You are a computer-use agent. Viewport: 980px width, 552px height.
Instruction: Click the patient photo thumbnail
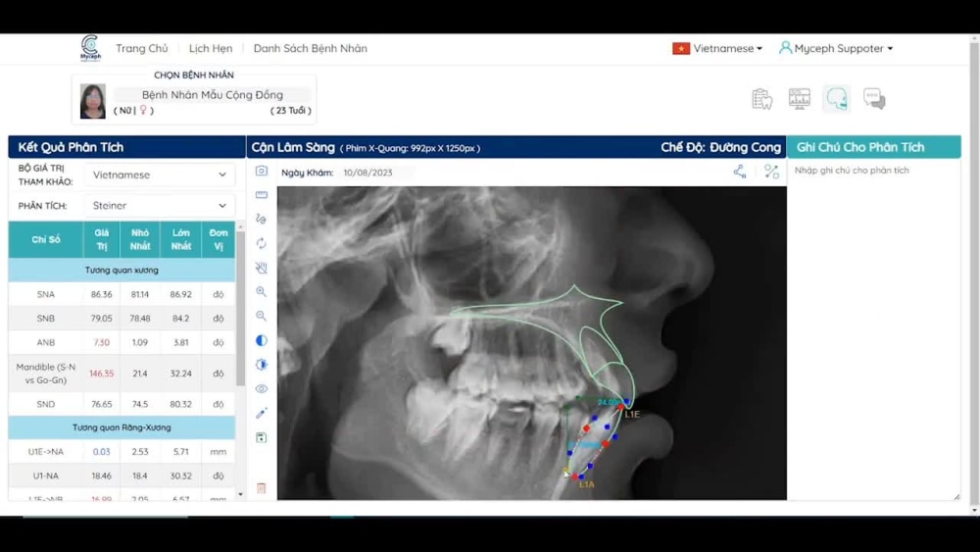click(93, 101)
